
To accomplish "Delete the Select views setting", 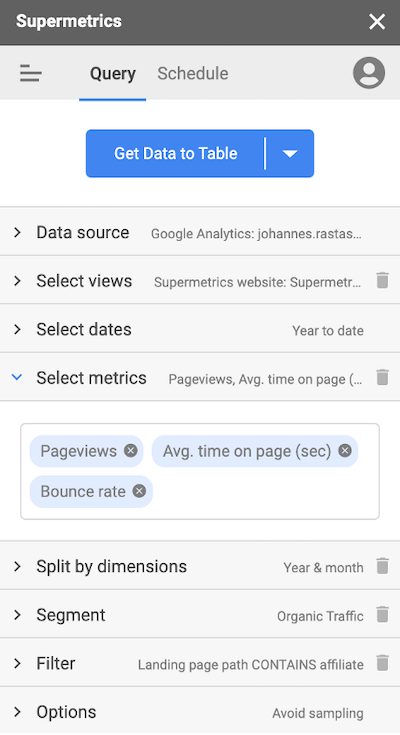I will 383,280.
